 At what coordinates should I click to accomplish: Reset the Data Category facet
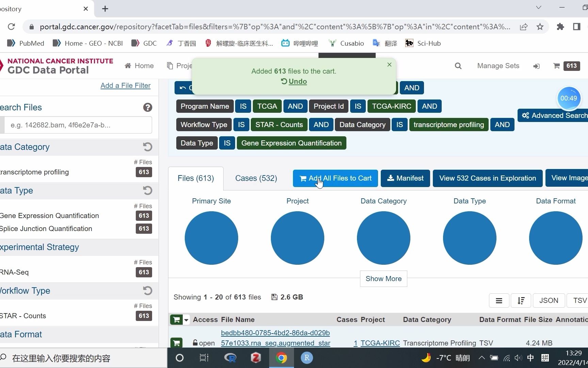pos(148,147)
